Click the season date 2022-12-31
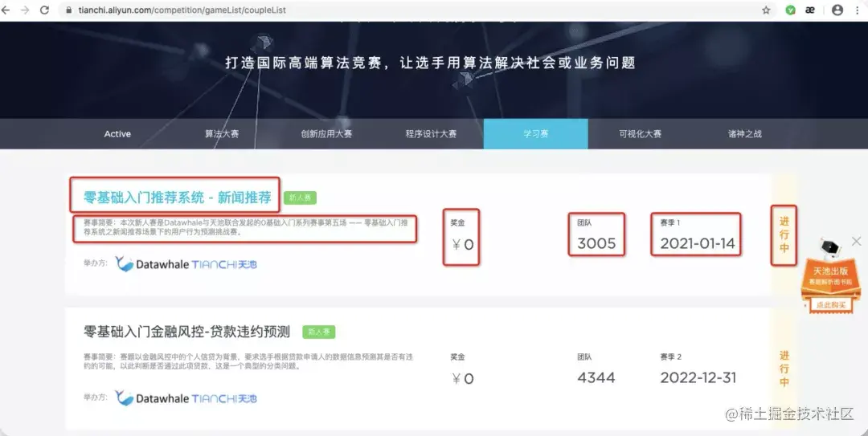The height and width of the screenshot is (436, 868). (698, 378)
